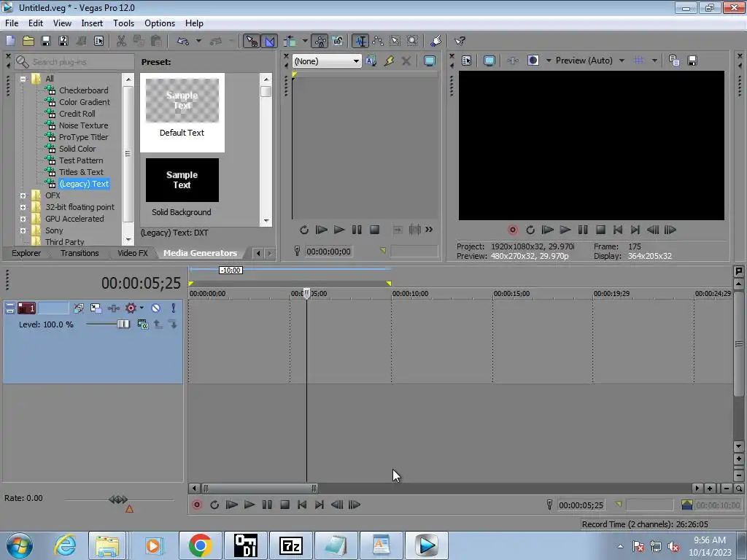Click timeline Go to Start button

coord(302,505)
